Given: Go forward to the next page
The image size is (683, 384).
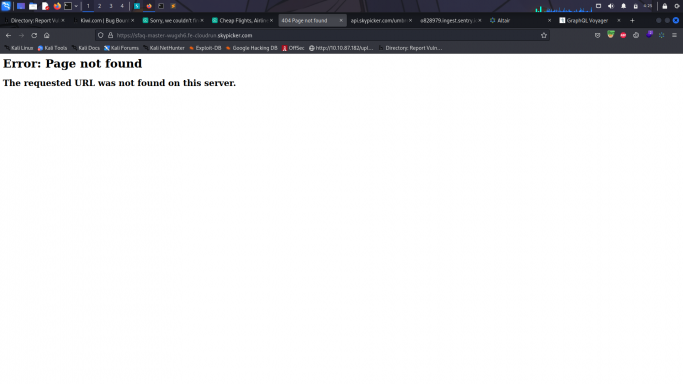Looking at the screenshot, I should (x=21, y=35).
